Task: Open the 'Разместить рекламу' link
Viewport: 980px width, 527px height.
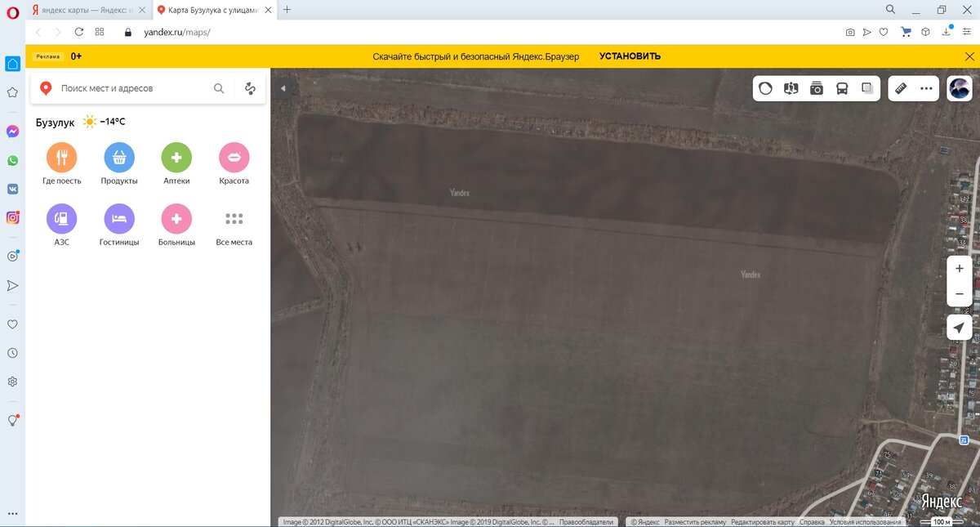Action: (694, 521)
